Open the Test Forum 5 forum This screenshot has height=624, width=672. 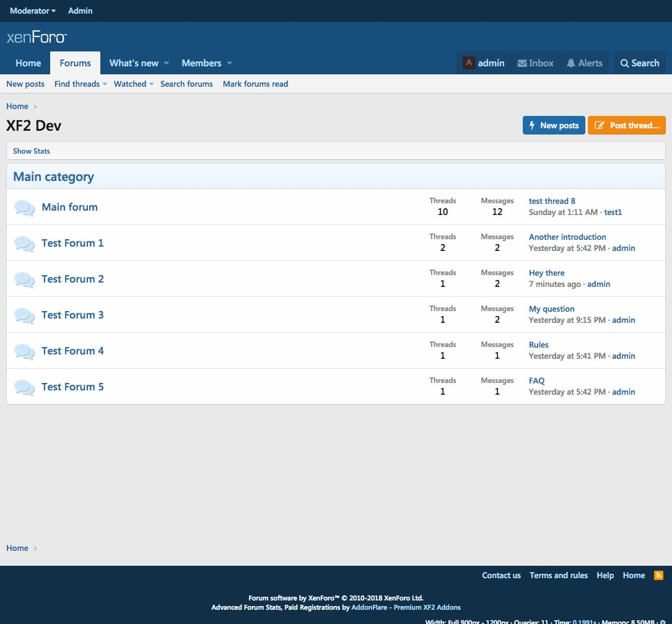pos(72,387)
